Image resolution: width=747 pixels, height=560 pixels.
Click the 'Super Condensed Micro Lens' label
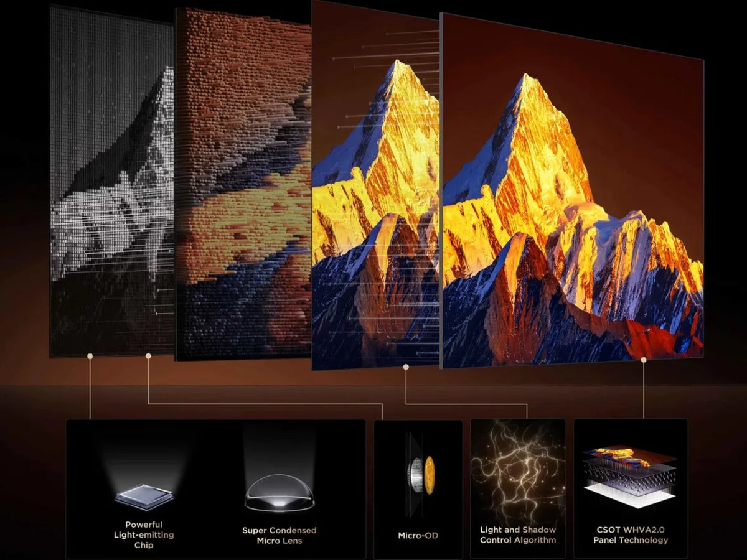(x=280, y=535)
